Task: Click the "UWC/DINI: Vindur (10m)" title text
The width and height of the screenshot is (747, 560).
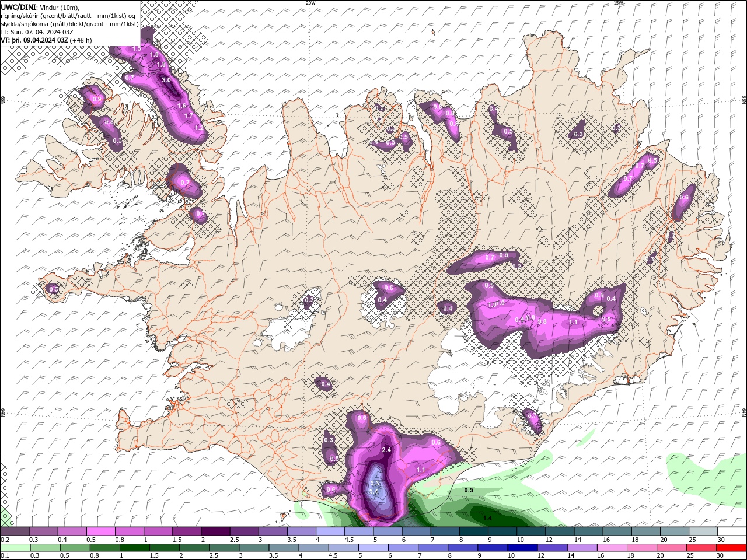Action: click(40, 7)
